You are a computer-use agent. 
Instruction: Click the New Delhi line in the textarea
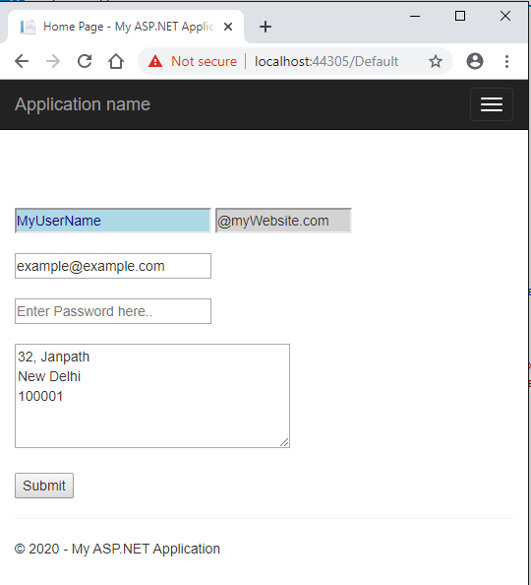tap(49, 376)
